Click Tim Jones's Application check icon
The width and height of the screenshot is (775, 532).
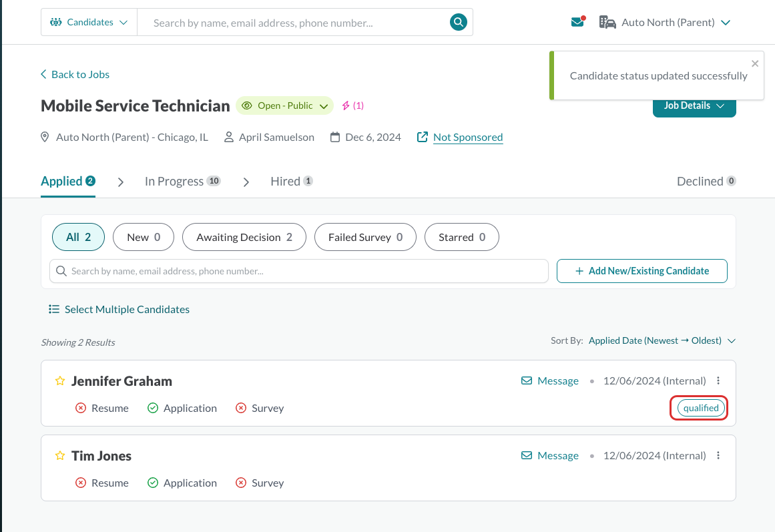[153, 483]
